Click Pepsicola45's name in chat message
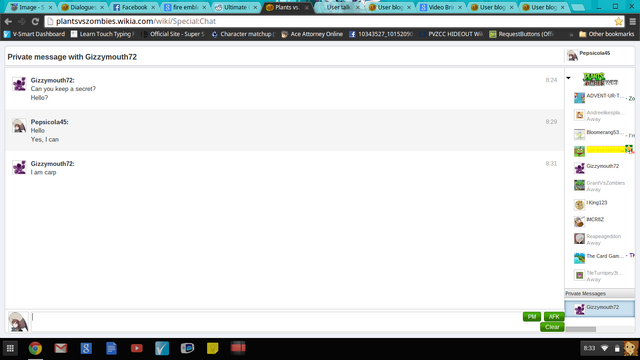 pos(49,122)
